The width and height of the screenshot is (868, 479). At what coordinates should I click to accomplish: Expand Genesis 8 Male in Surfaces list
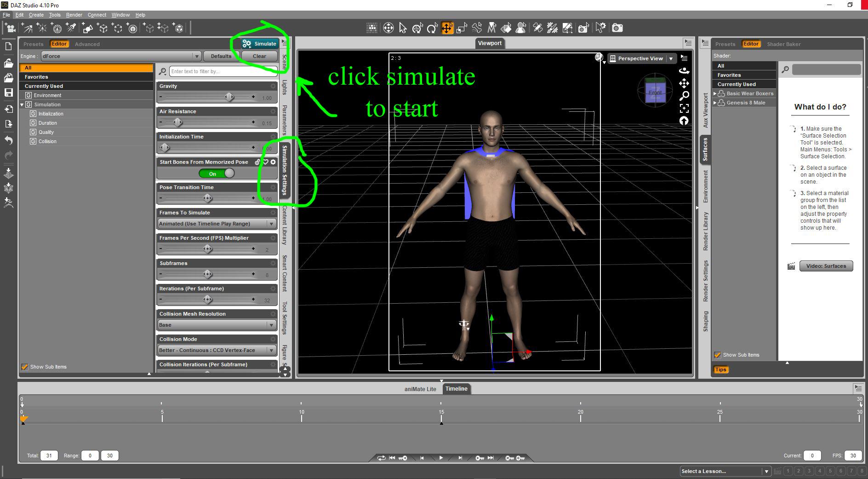[715, 103]
